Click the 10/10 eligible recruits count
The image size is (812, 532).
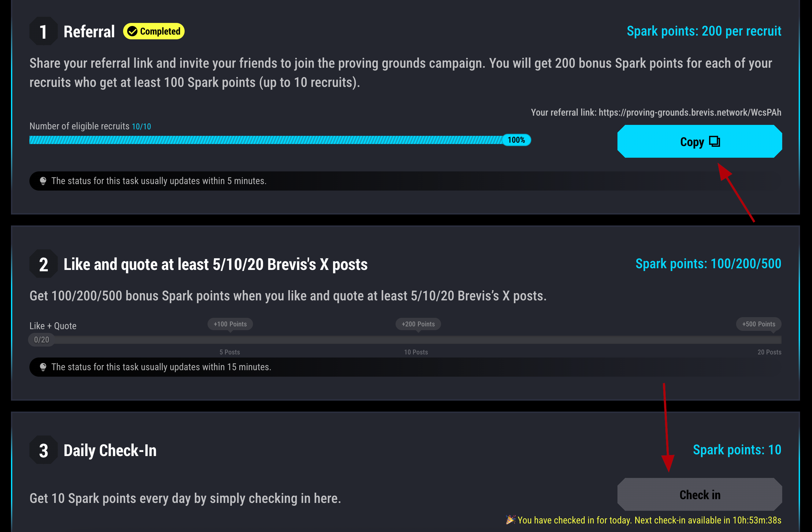pyautogui.click(x=141, y=127)
